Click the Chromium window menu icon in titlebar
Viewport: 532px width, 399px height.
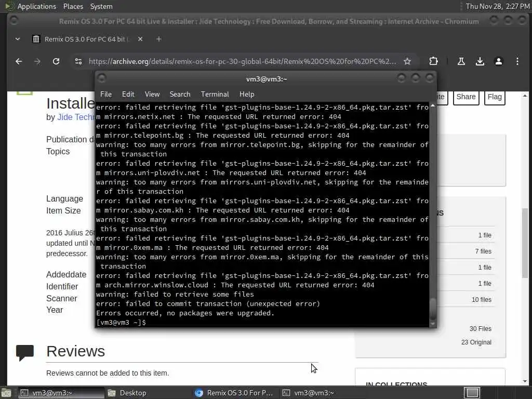pos(14,21)
